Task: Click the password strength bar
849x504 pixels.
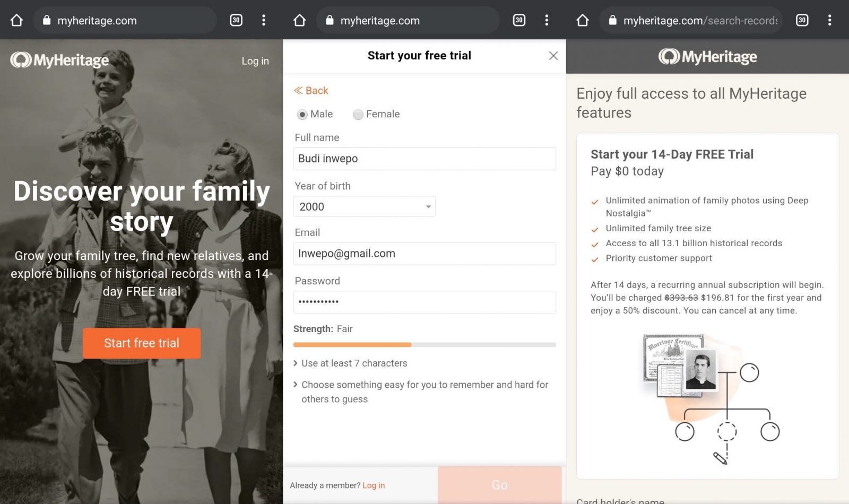Action: click(424, 345)
